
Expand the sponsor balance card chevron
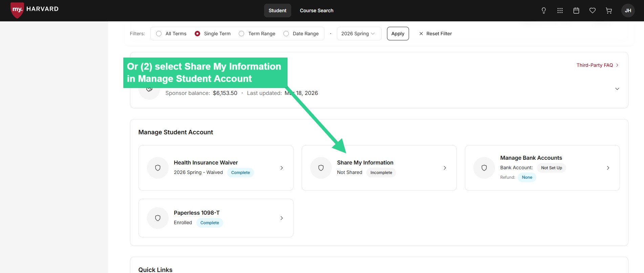point(617,89)
